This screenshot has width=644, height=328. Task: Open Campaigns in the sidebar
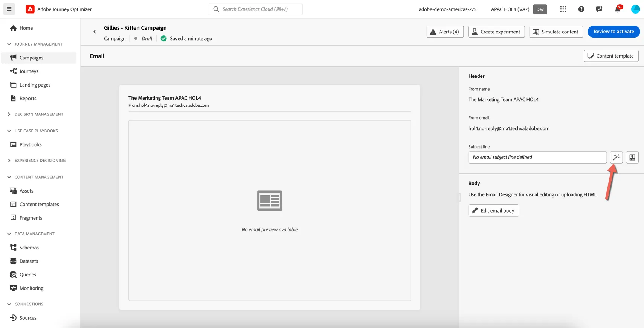(x=38, y=58)
